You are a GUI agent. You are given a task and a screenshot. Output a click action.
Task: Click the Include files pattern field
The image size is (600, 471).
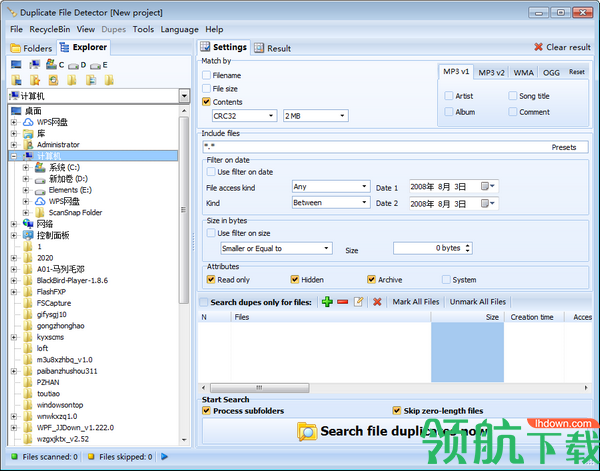coord(395,147)
